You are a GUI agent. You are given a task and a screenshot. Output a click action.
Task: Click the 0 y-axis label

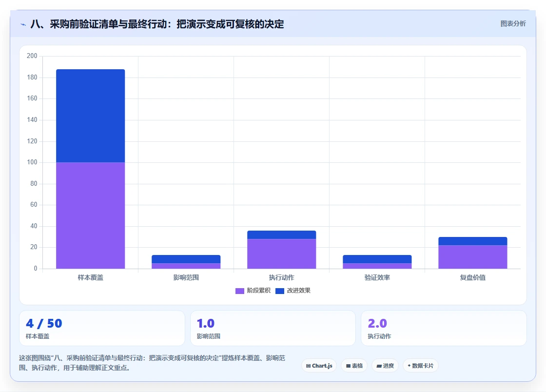pos(36,269)
